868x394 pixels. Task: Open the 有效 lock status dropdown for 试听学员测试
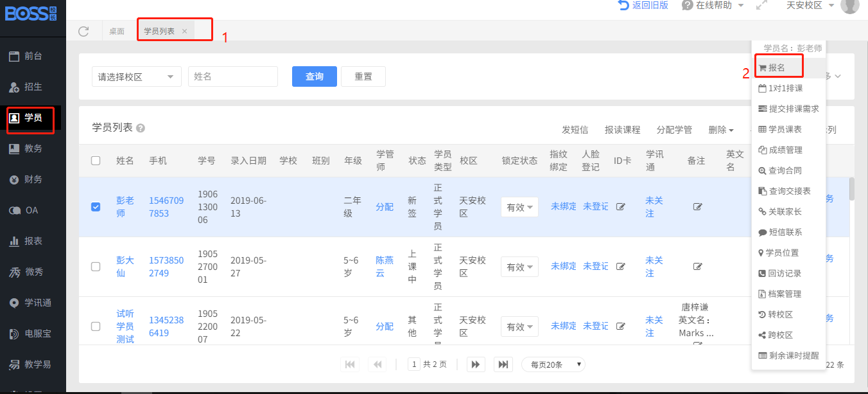tap(519, 327)
